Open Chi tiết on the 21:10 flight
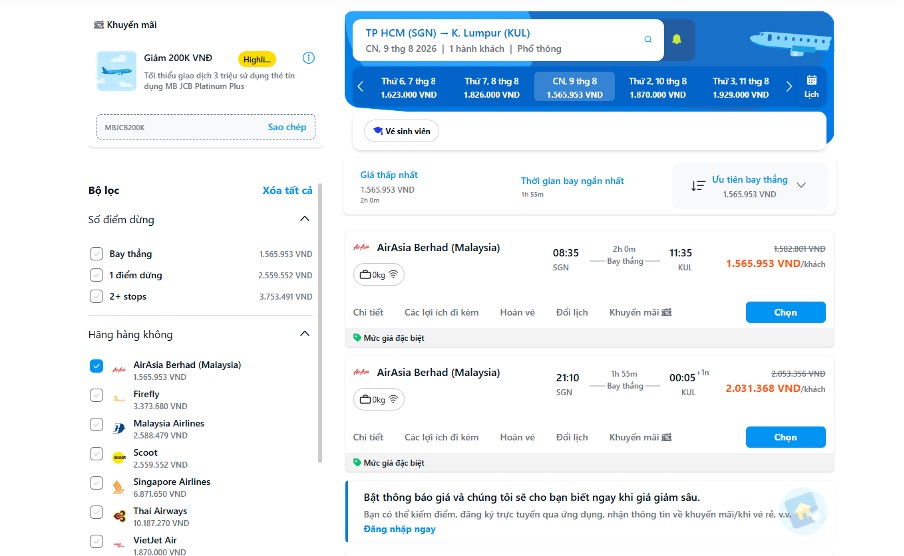904x556 pixels. coord(368,437)
